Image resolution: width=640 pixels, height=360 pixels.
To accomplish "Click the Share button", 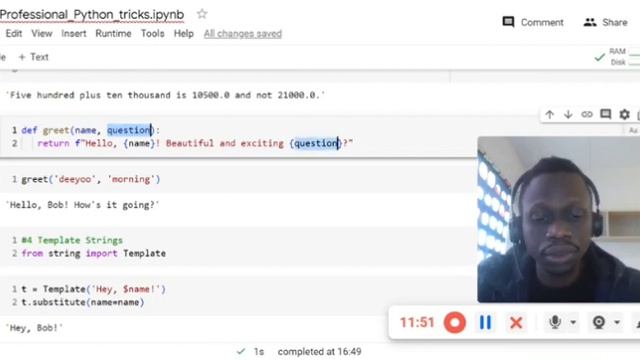I will (x=605, y=22).
